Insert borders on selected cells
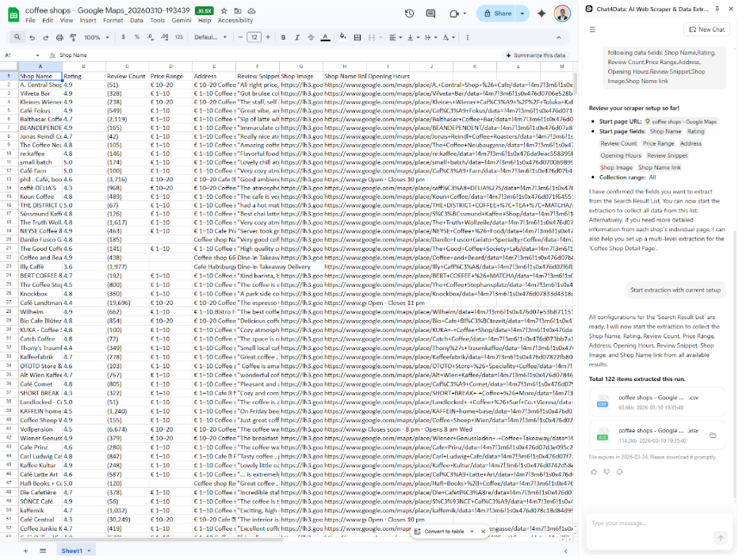The height and width of the screenshot is (560, 746). tap(358, 37)
